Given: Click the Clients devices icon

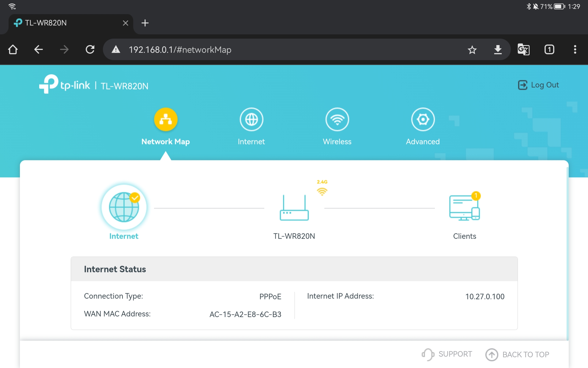Looking at the screenshot, I should 464,208.
